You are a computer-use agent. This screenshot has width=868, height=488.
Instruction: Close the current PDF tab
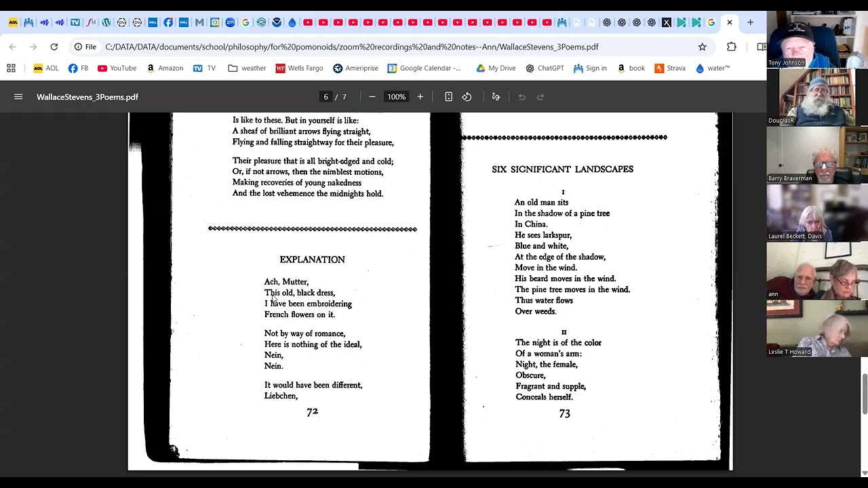730,22
